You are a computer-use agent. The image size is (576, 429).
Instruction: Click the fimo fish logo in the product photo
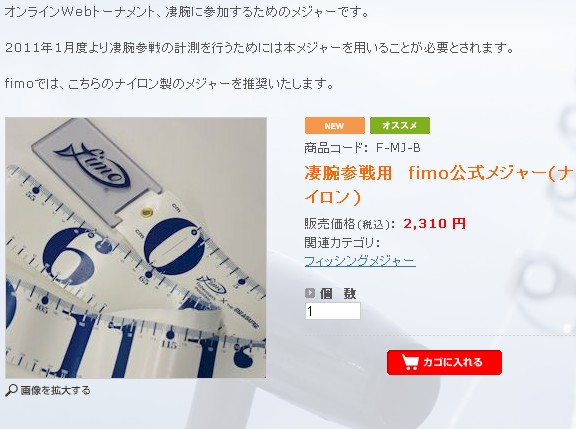click(x=93, y=164)
